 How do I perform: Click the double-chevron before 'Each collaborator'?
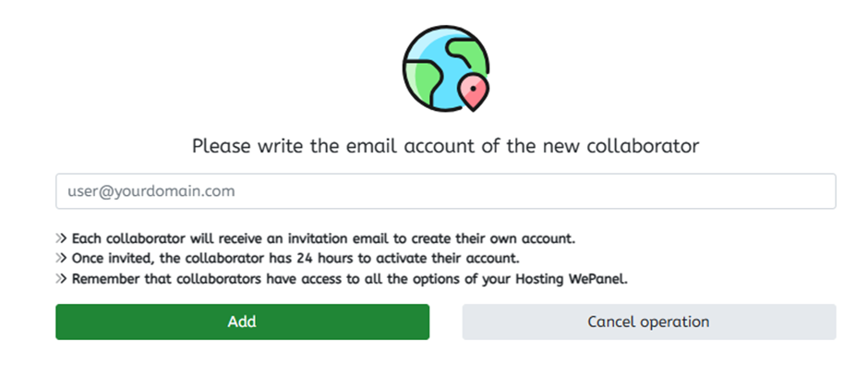tap(61, 238)
